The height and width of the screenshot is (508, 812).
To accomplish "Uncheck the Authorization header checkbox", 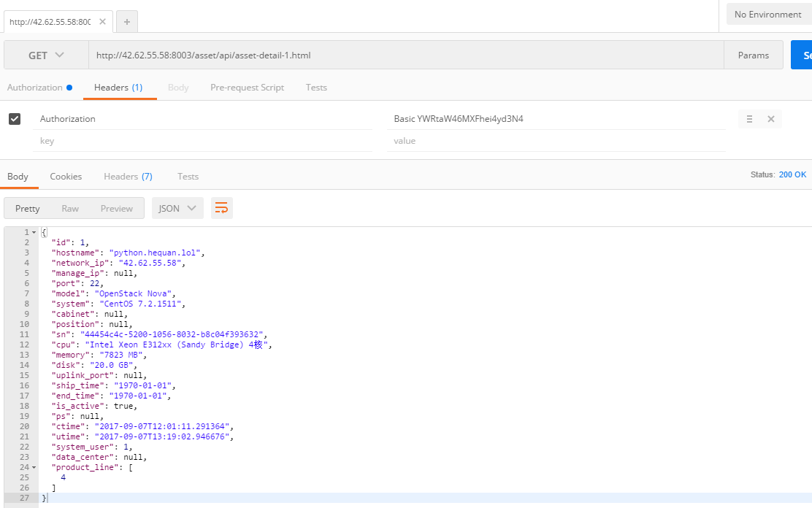I will (x=15, y=119).
